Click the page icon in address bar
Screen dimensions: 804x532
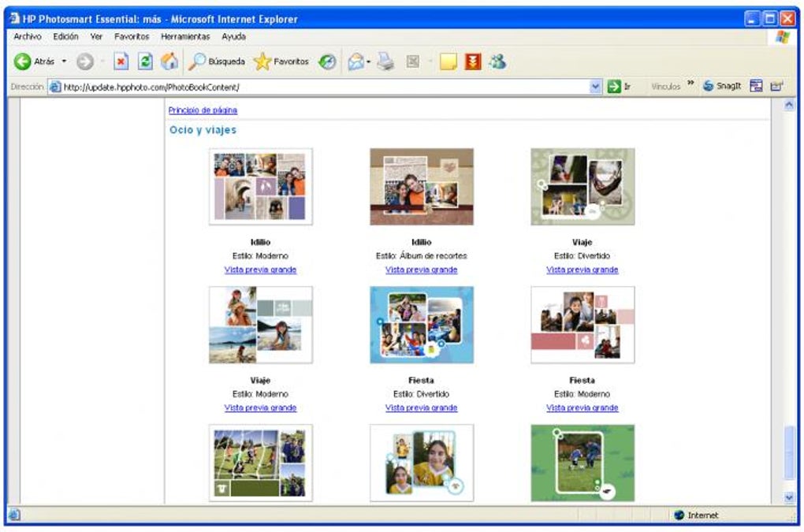(55, 87)
